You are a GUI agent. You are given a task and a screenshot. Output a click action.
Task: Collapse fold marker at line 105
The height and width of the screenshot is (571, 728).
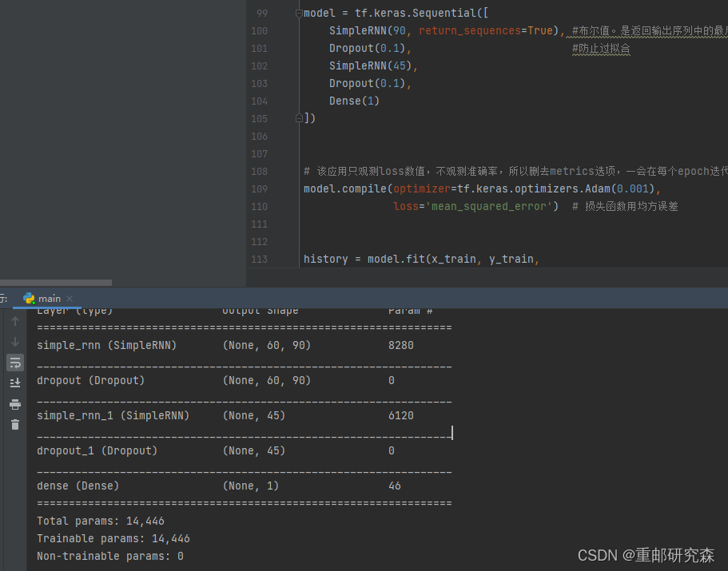pos(299,118)
